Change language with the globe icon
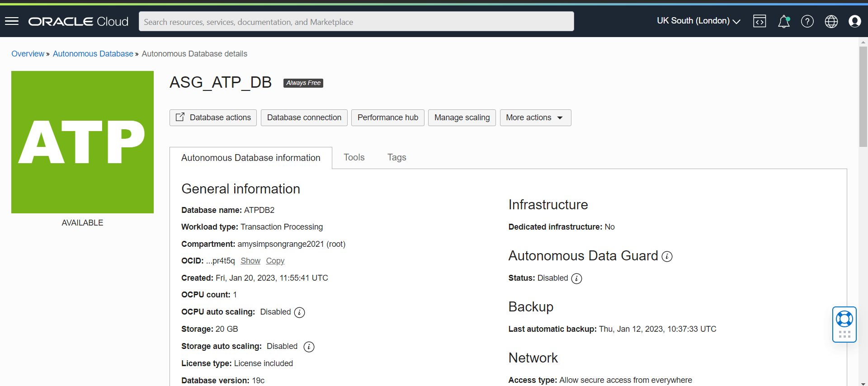 coord(831,21)
